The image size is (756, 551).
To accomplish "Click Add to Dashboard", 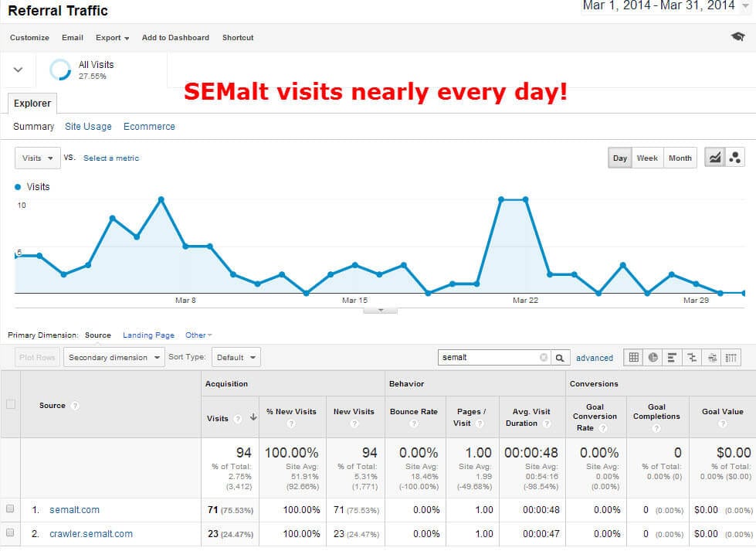I will click(x=175, y=38).
